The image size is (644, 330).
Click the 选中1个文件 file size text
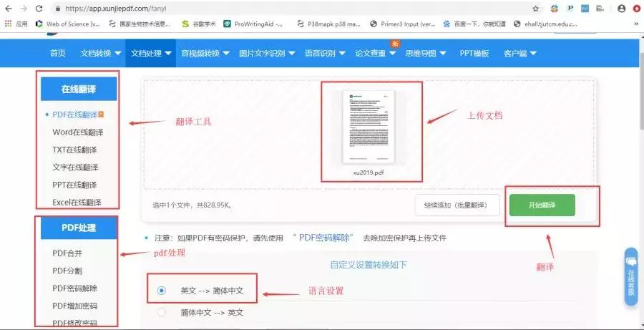tap(192, 205)
